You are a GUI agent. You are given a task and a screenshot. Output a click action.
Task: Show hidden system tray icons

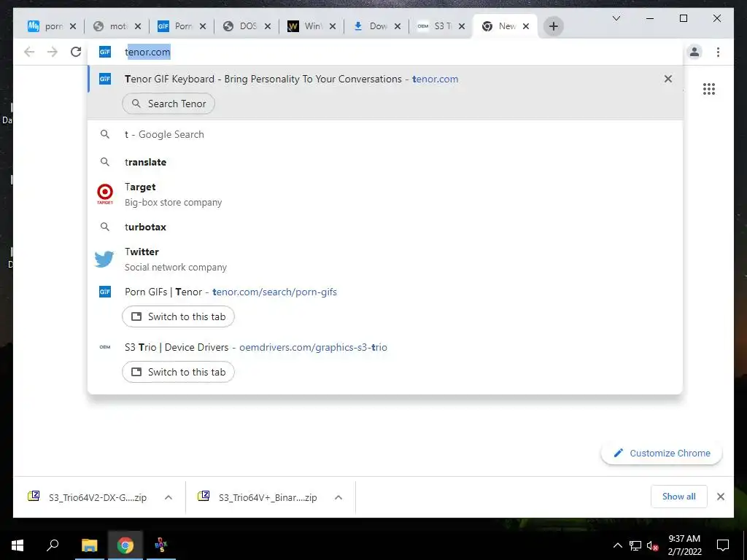(x=617, y=545)
